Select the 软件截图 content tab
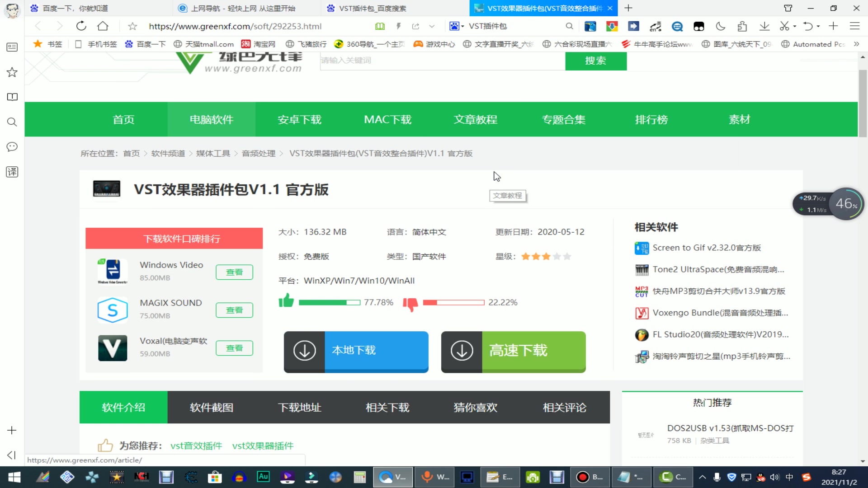This screenshot has height=488, width=868. (x=212, y=407)
